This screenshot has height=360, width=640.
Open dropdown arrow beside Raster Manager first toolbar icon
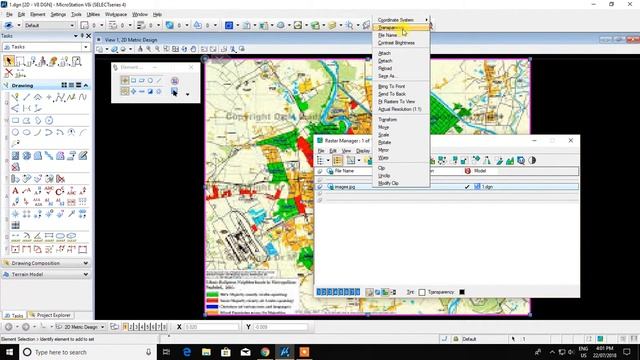pyautogui.click(x=327, y=160)
